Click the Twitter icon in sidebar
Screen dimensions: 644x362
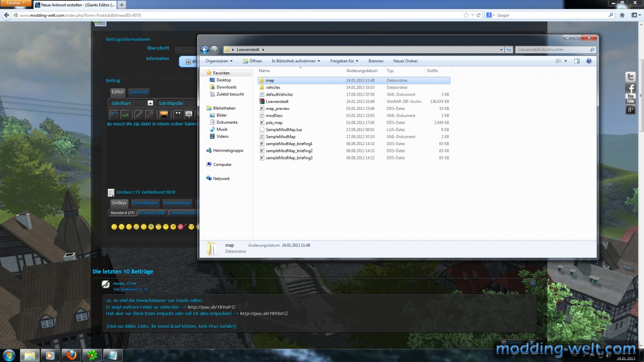pyautogui.click(x=630, y=77)
